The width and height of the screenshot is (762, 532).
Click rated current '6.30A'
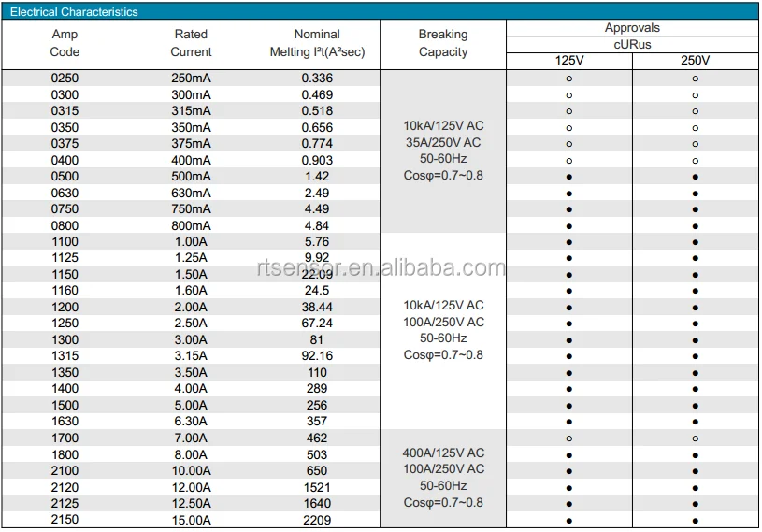coord(191,422)
